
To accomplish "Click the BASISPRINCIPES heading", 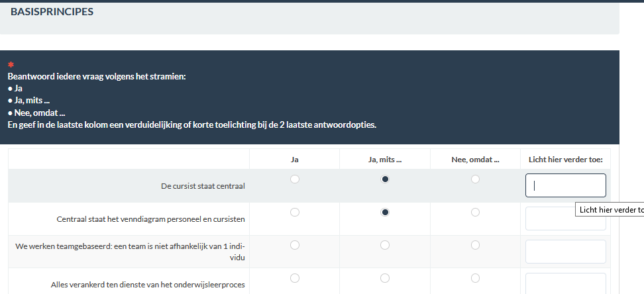I will [52, 12].
